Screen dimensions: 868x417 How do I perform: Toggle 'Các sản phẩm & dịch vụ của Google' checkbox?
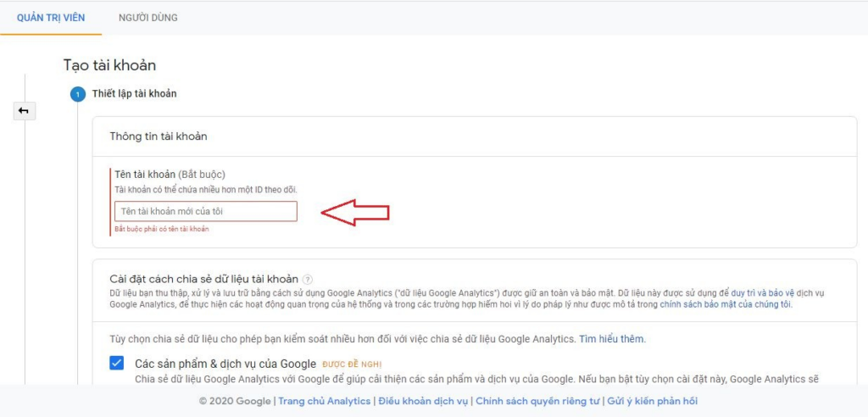click(x=117, y=364)
